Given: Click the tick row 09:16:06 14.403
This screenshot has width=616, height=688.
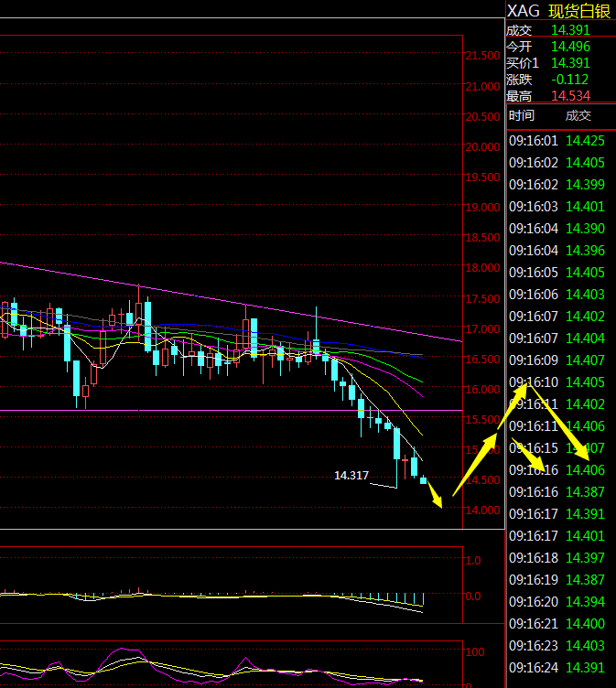Looking at the screenshot, I should tap(557, 295).
